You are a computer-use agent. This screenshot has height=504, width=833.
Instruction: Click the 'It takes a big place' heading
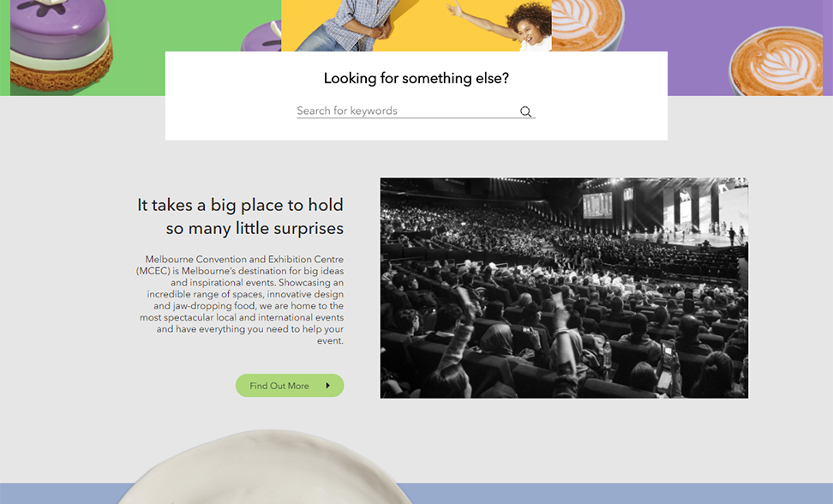240,217
